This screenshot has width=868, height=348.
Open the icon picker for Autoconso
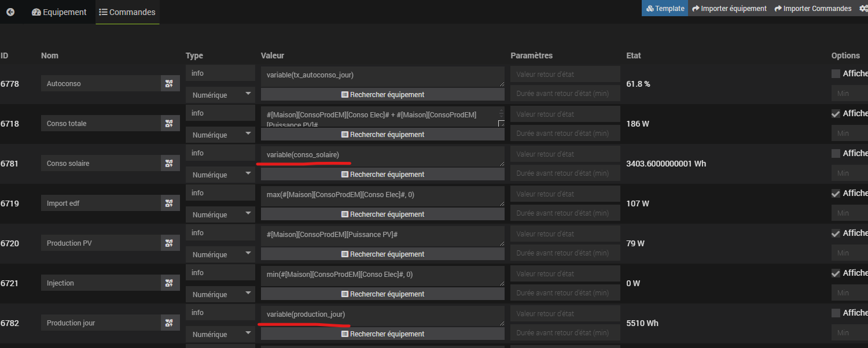click(x=169, y=84)
